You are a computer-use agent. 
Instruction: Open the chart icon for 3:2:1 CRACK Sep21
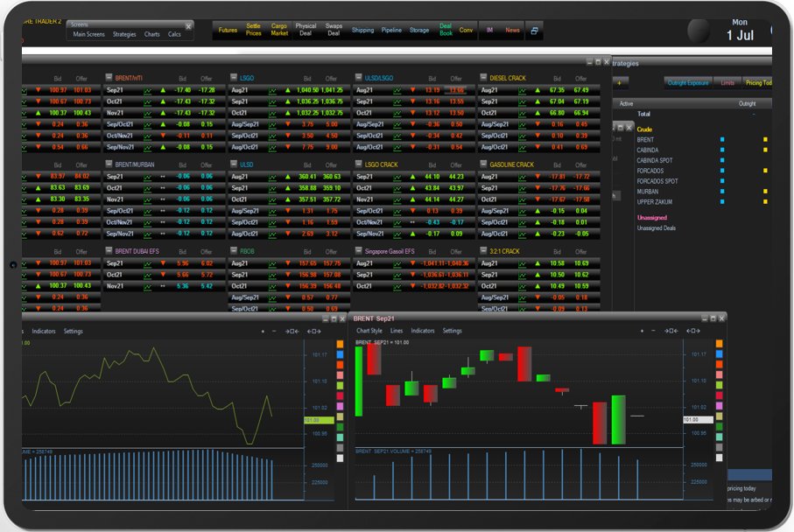[x=522, y=275]
